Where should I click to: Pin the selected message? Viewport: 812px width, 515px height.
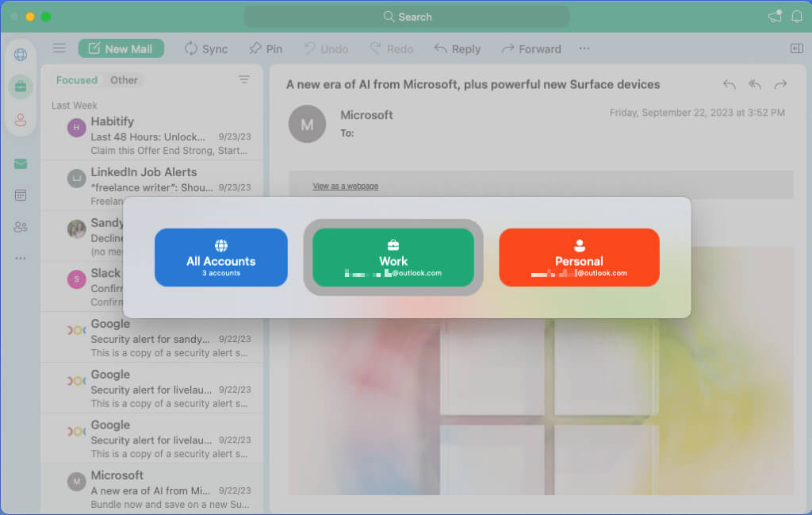click(x=266, y=48)
